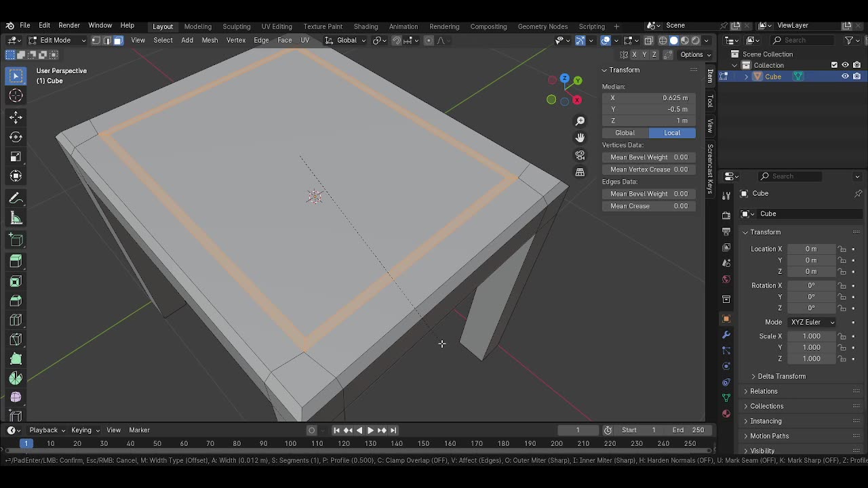The image size is (868, 488).
Task: Switch to the UV Editing workspace tab
Action: click(x=277, y=26)
